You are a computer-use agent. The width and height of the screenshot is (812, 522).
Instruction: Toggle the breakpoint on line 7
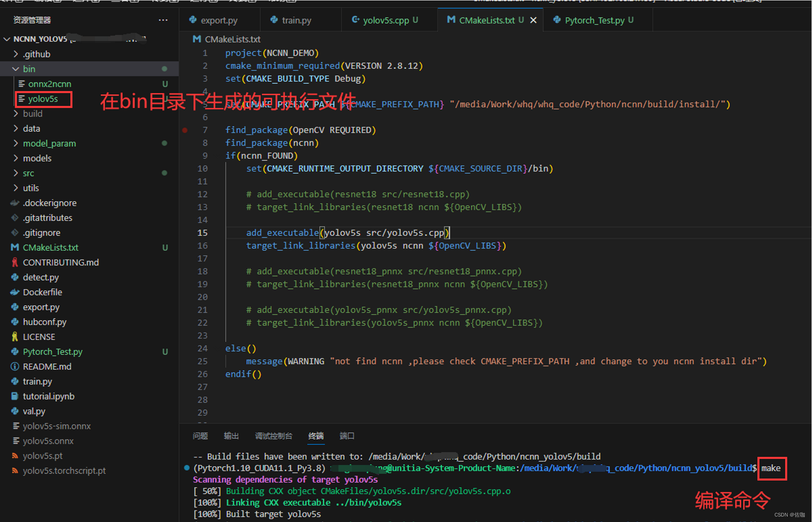185,130
